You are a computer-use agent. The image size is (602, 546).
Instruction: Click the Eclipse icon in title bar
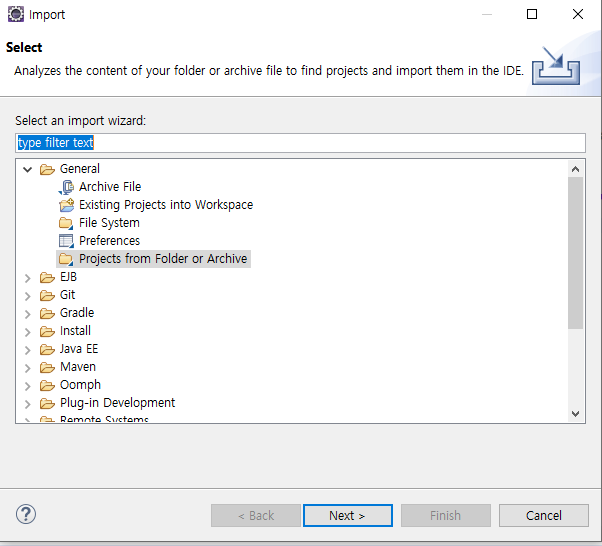tap(16, 14)
